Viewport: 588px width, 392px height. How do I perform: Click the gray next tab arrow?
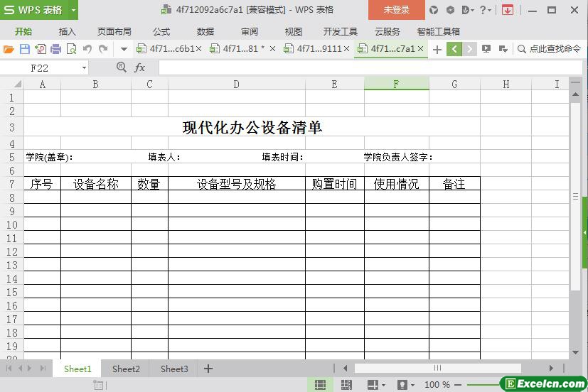[x=469, y=49]
